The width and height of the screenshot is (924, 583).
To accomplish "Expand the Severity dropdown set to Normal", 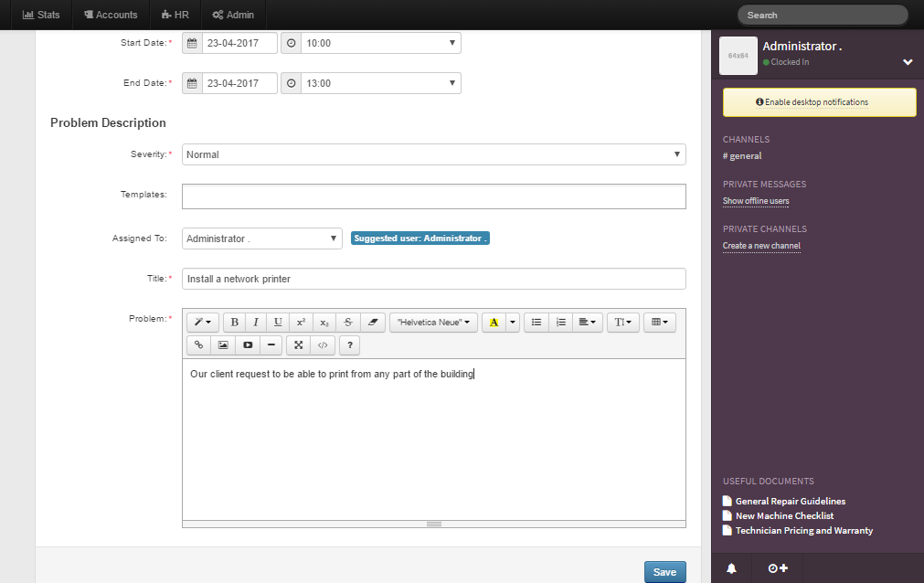I will click(433, 154).
